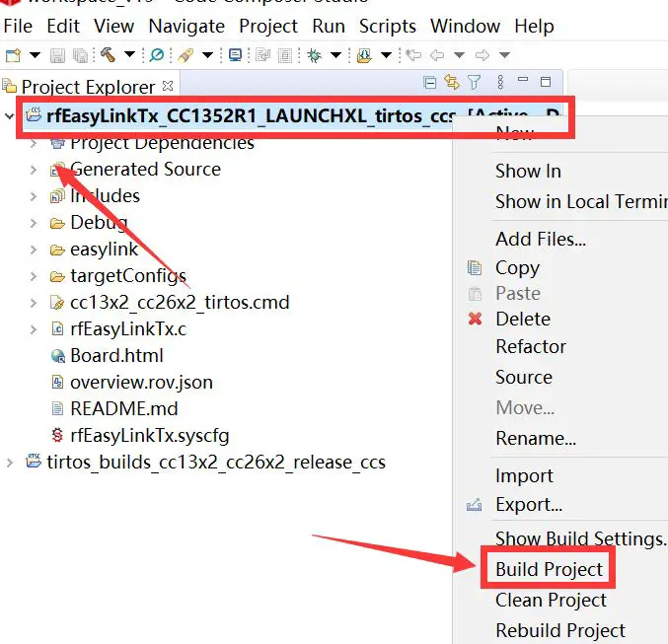Minimize the Project Explorer panel

tap(523, 80)
